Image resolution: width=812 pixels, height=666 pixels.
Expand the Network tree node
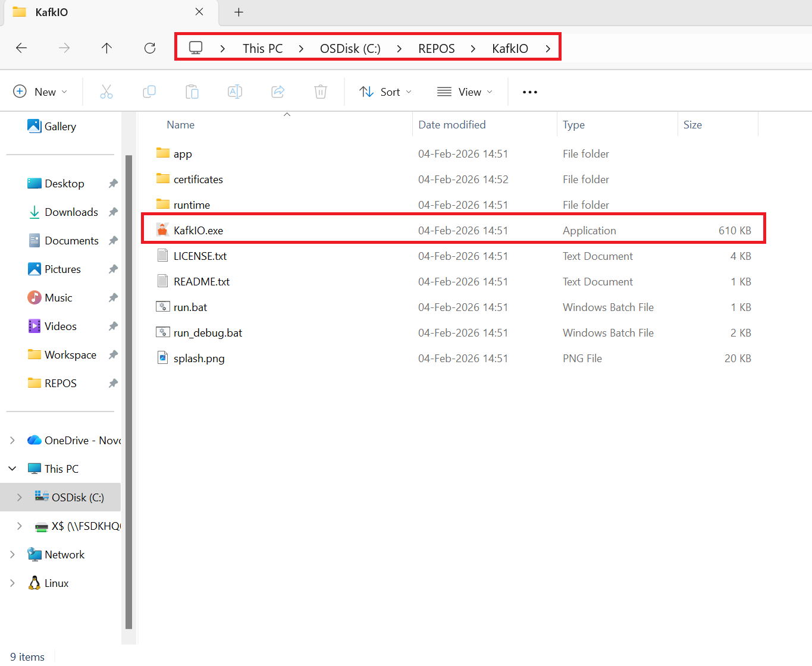pos(12,554)
